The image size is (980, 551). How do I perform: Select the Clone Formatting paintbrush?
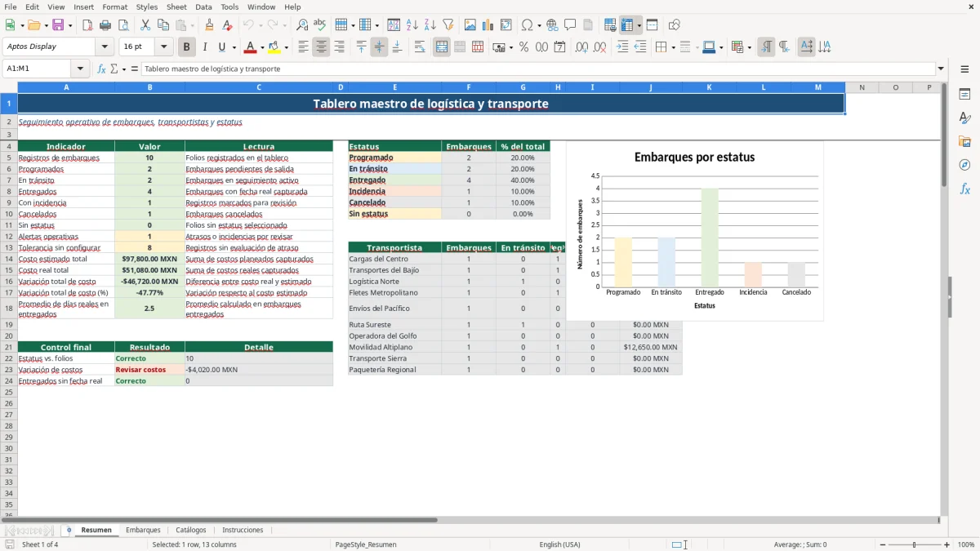point(209,25)
